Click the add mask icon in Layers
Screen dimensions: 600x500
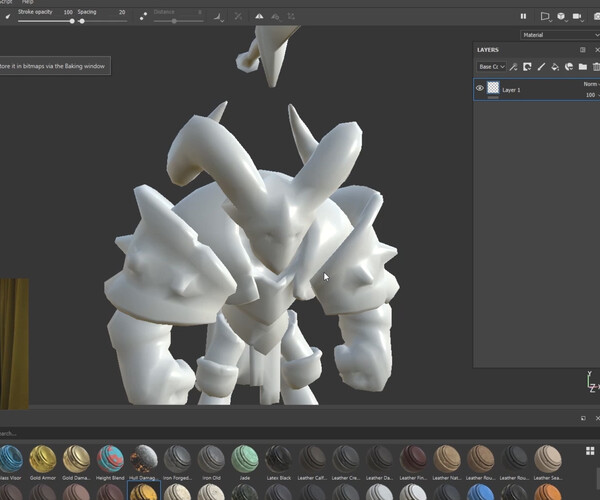(x=527, y=67)
